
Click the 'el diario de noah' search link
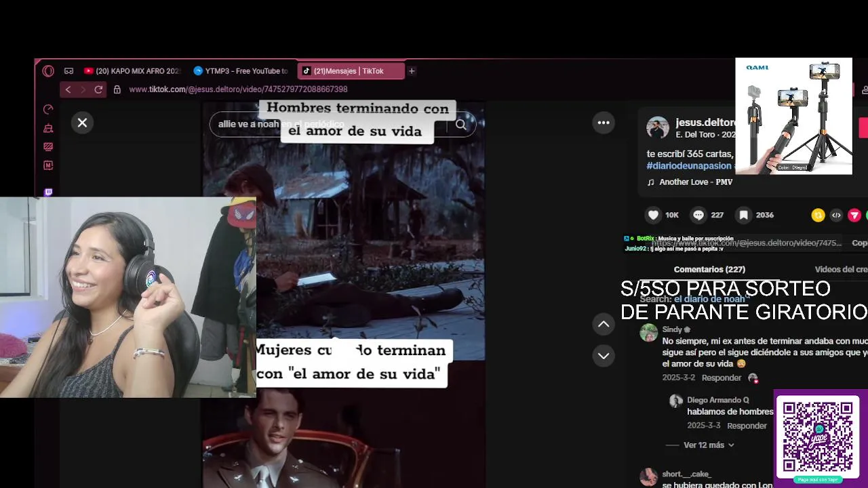tap(709, 300)
